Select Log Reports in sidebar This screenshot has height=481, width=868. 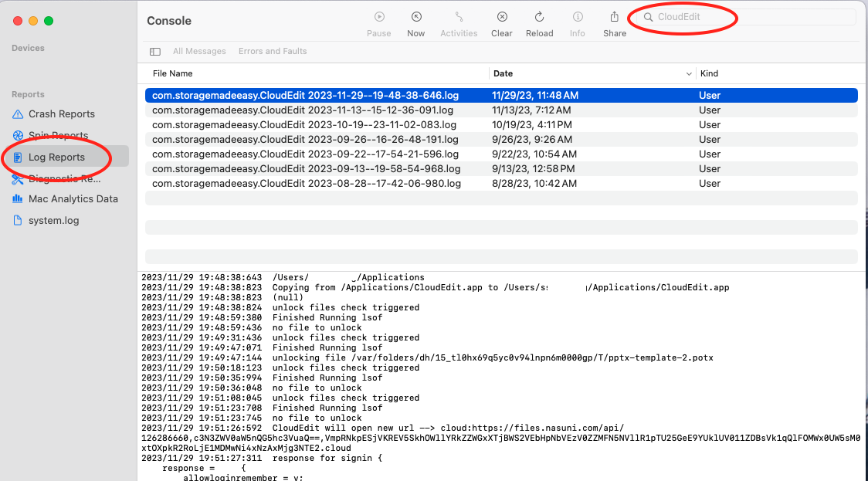[x=56, y=157]
